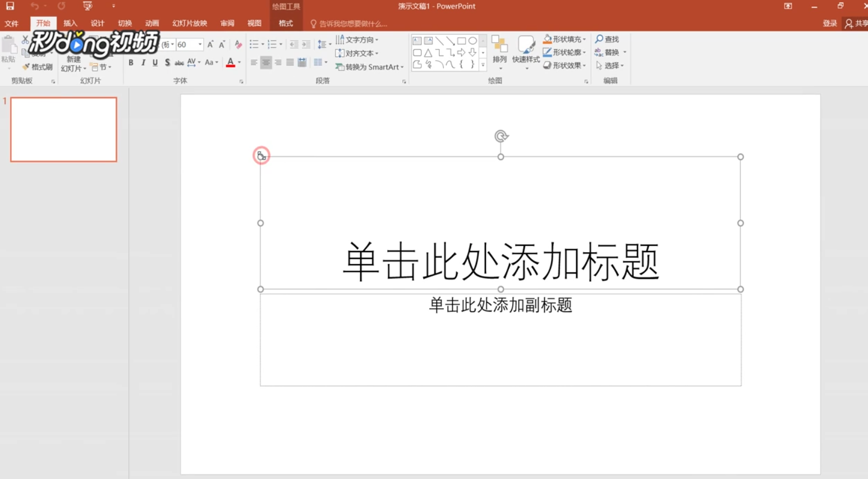Toggle the increase font size button
The image size is (868, 479).
pos(210,44)
